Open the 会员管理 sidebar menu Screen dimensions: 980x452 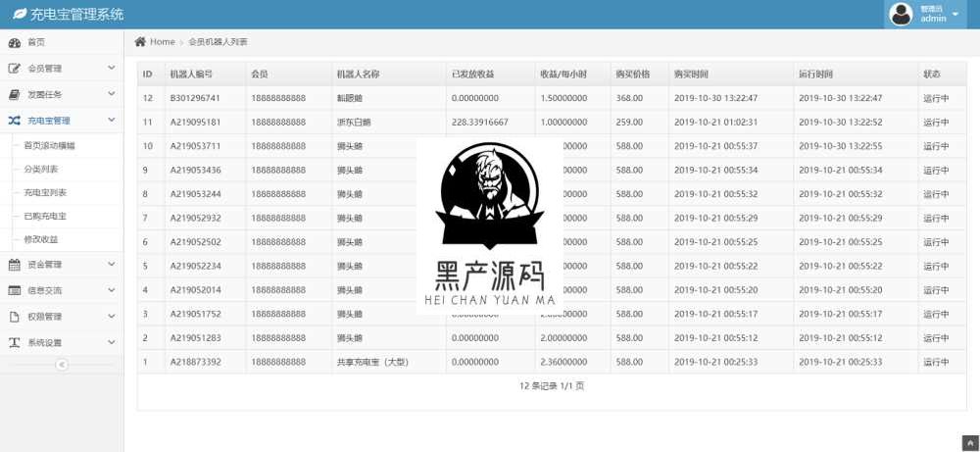tap(62, 69)
